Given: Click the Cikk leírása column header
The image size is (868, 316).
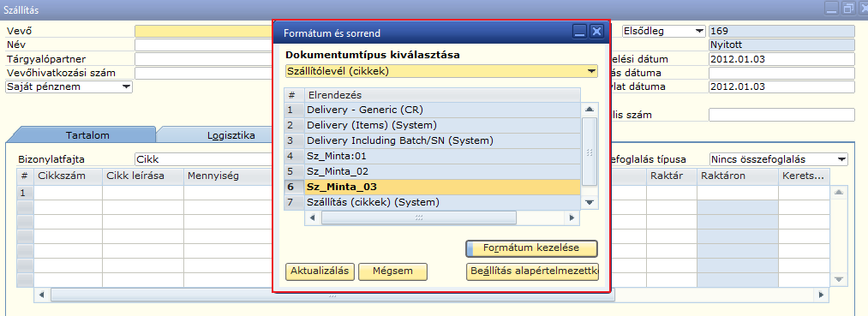Looking at the screenshot, I should 143,176.
